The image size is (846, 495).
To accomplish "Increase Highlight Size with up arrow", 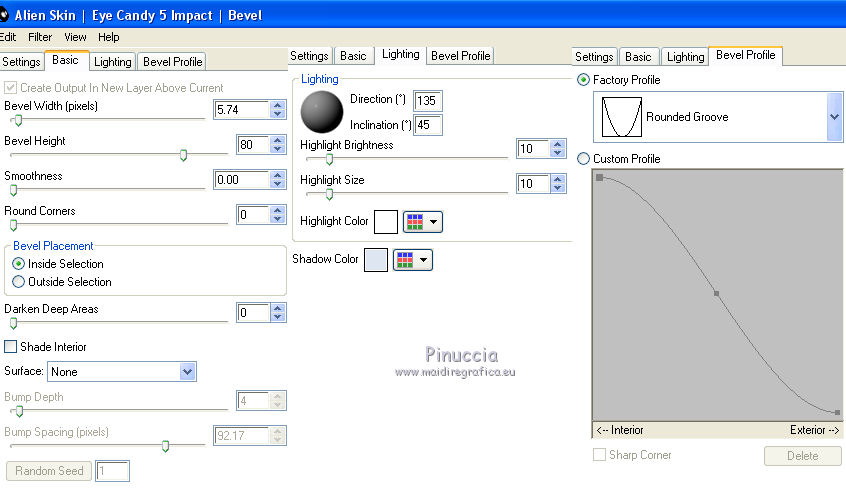I will 558,179.
